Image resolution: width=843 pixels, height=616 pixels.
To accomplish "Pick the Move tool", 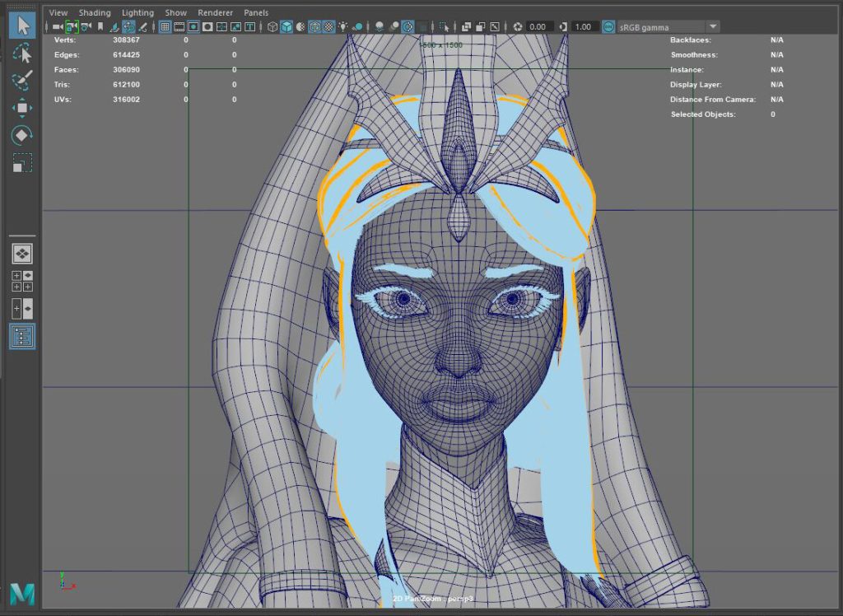I will (x=22, y=108).
